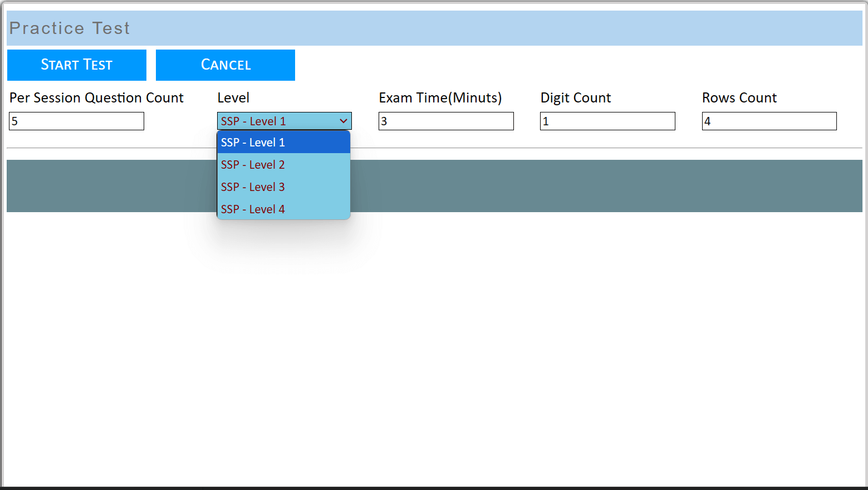Click the Level field label

233,97
